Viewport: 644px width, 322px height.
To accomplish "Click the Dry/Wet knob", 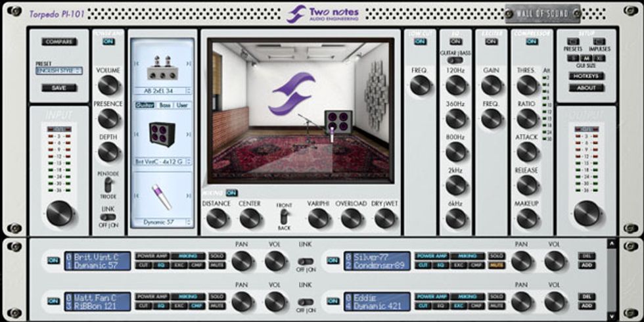I will coord(385,218).
